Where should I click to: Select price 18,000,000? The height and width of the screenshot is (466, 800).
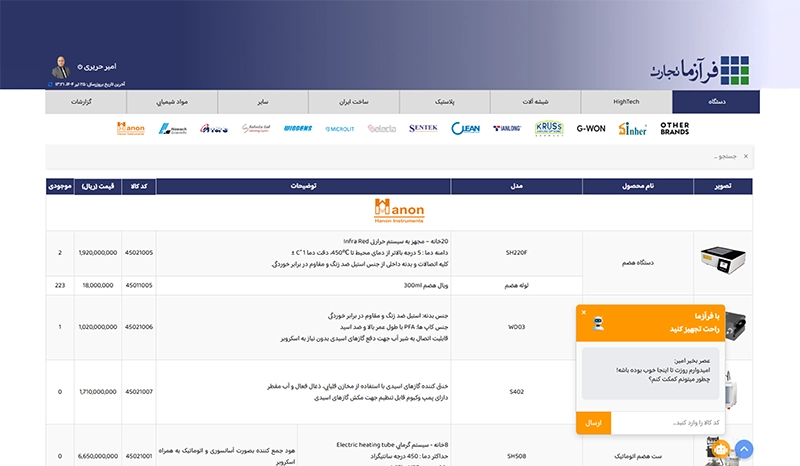(98, 285)
